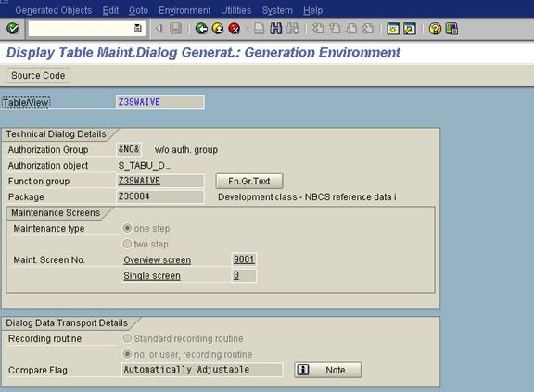
Task: Click the yellow Exit icon
Action: click(218, 29)
